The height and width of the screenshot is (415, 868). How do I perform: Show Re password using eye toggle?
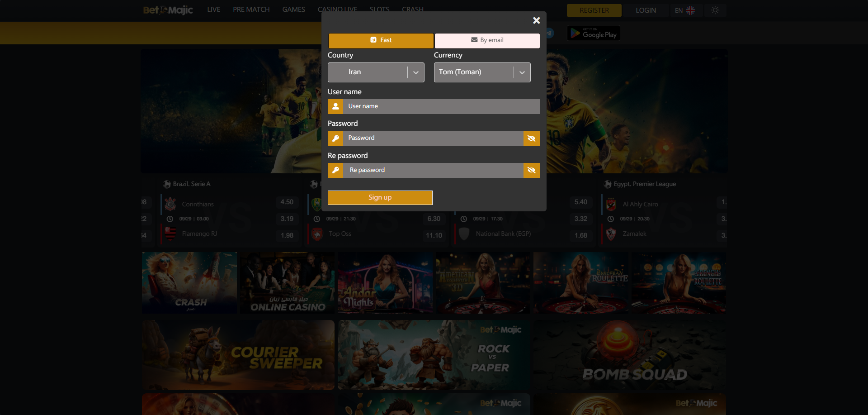[532, 170]
